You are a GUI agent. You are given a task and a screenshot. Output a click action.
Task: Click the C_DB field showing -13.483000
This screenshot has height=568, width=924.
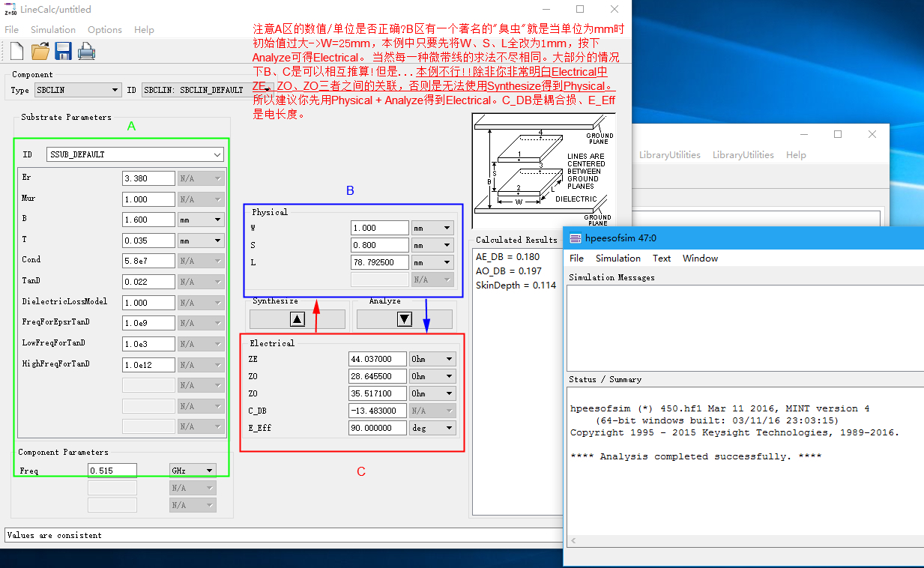point(378,411)
